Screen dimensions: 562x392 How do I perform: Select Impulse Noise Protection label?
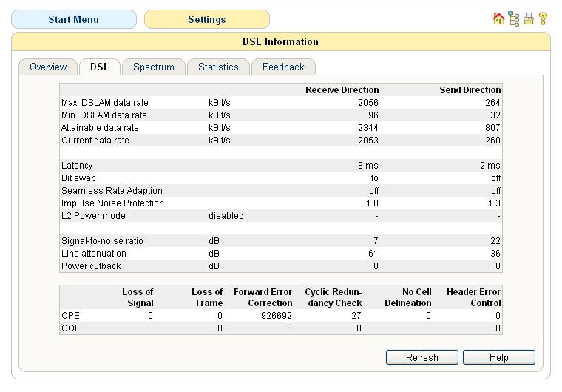click(112, 203)
